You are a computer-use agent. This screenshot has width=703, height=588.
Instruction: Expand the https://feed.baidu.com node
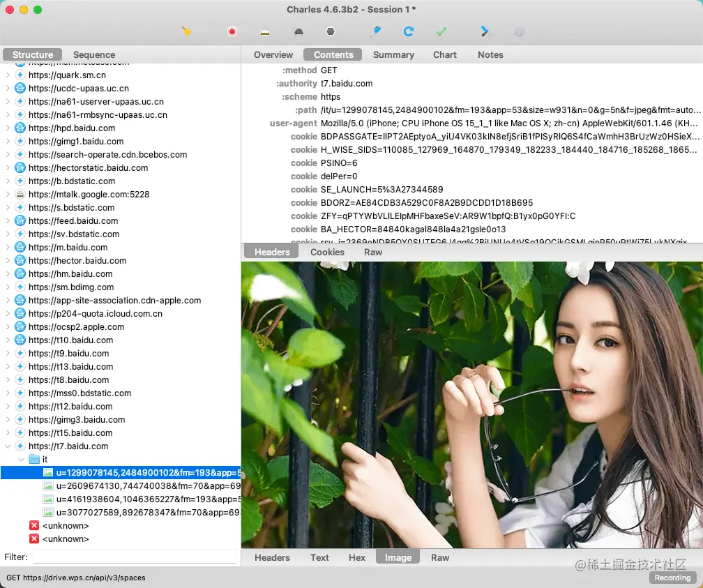[x=8, y=220]
